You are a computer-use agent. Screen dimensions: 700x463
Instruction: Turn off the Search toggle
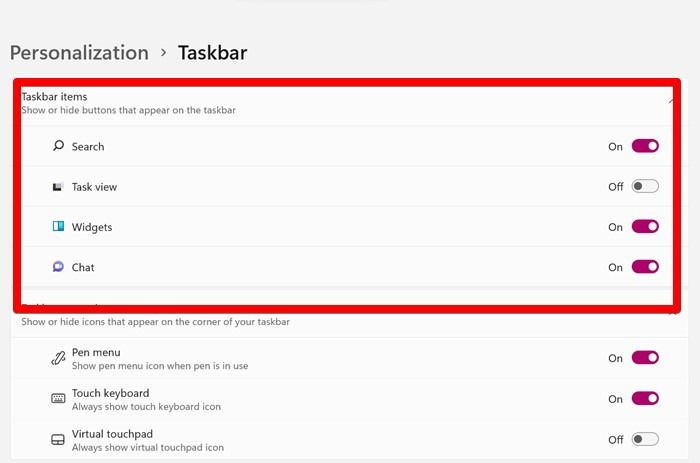point(645,146)
